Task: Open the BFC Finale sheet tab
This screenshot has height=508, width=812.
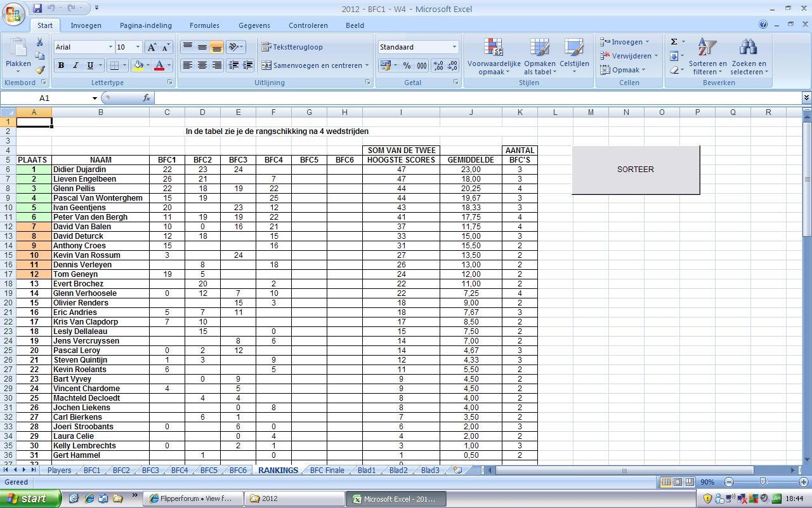Action: click(x=327, y=471)
